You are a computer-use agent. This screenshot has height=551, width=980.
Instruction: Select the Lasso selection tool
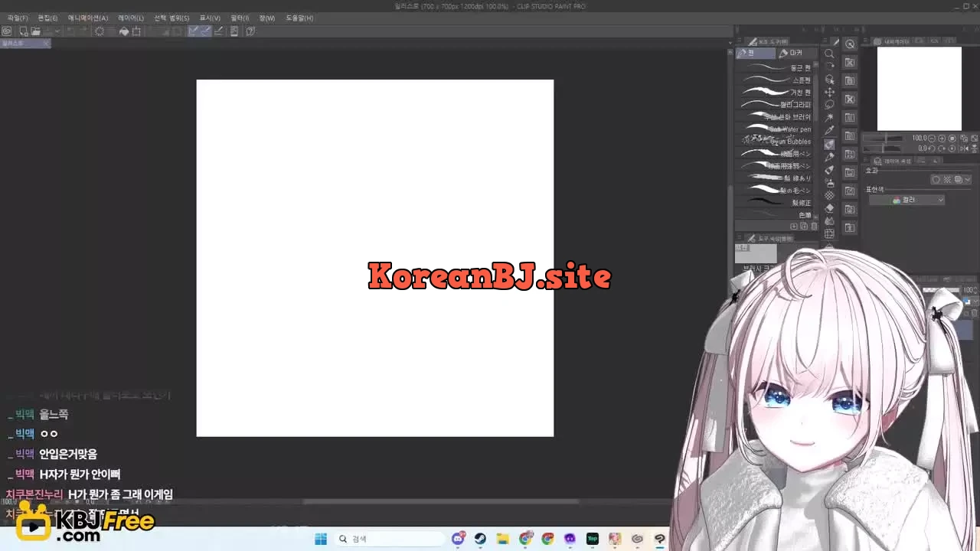(x=829, y=105)
